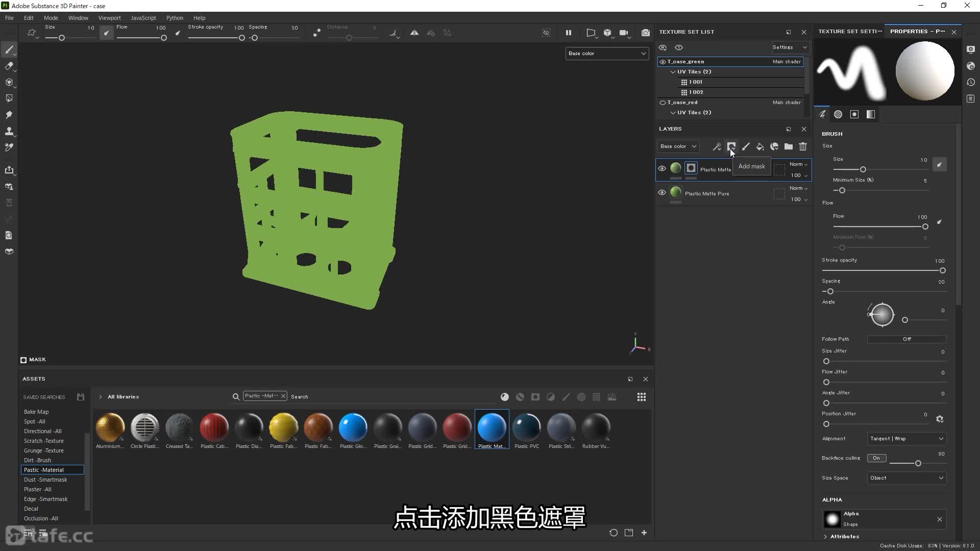Open the File menu
The image size is (980, 551).
(9, 18)
